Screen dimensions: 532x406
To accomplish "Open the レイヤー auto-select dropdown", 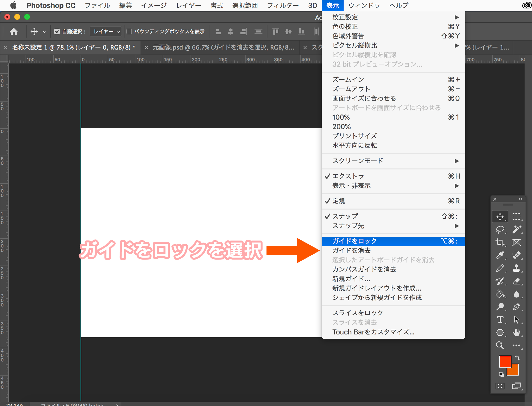I will (106, 31).
